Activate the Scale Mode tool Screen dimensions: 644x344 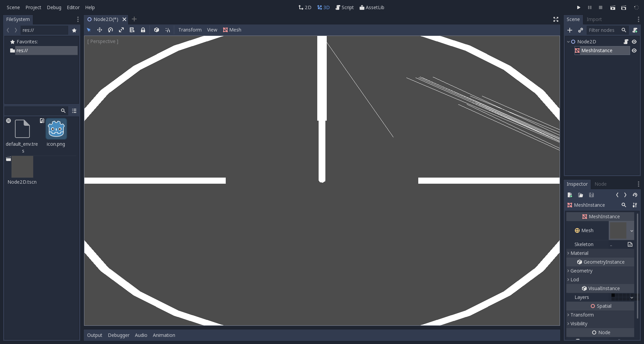click(x=121, y=30)
